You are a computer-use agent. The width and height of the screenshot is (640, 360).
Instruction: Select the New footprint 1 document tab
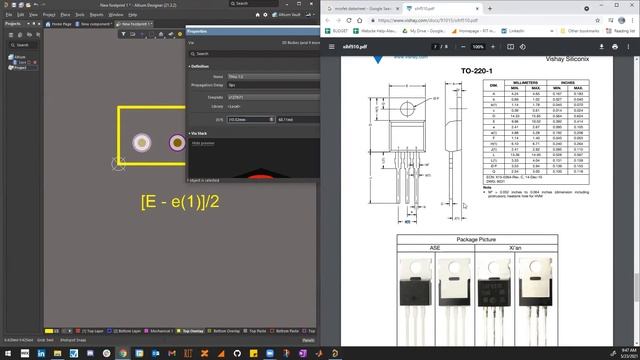click(134, 24)
